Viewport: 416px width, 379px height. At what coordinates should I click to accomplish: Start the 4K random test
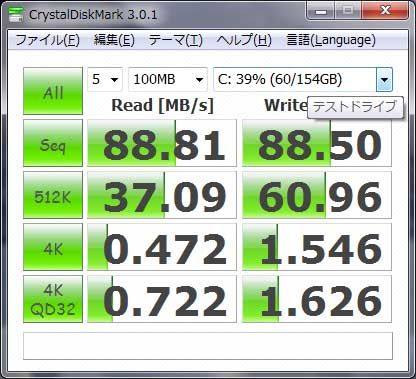[x=53, y=247]
